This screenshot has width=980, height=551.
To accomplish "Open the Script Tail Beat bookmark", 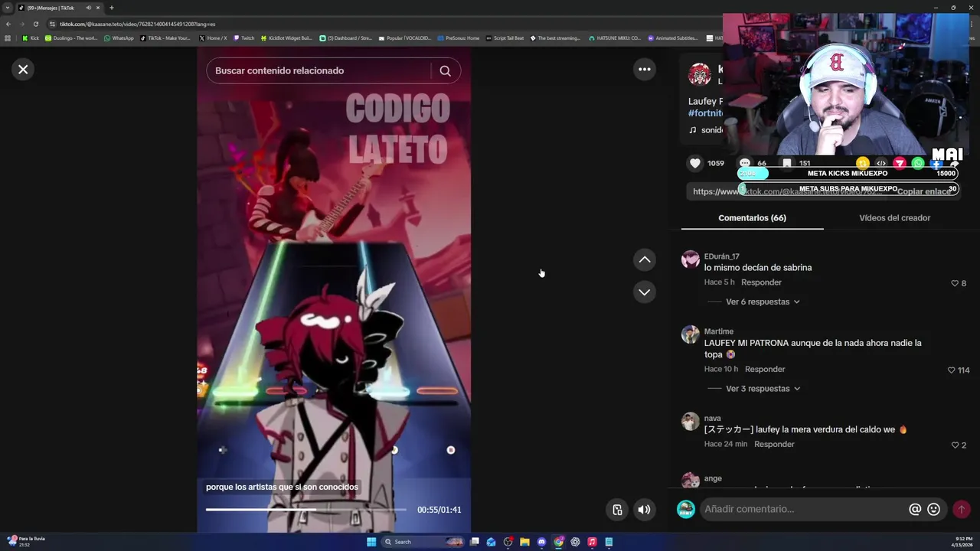I will [x=505, y=38].
